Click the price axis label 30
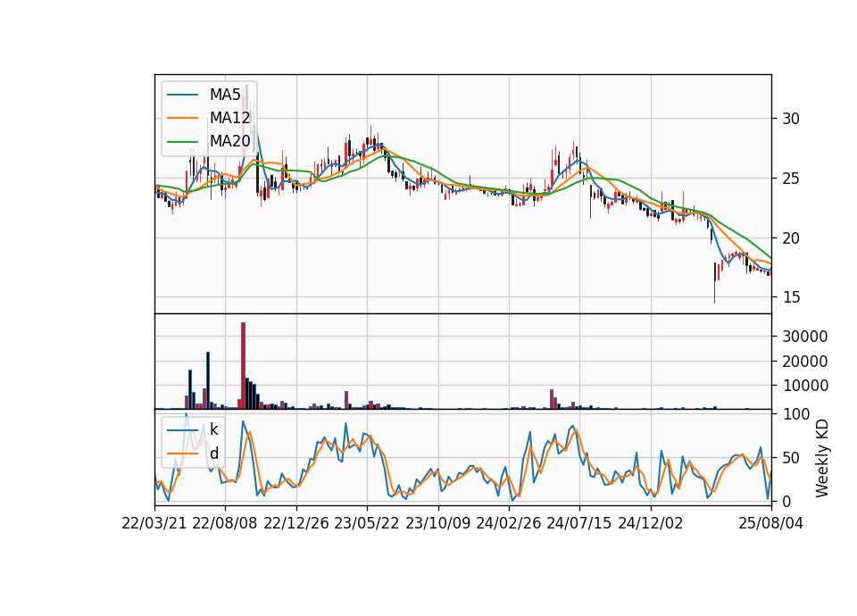This screenshot has width=857, height=616. tap(791, 119)
